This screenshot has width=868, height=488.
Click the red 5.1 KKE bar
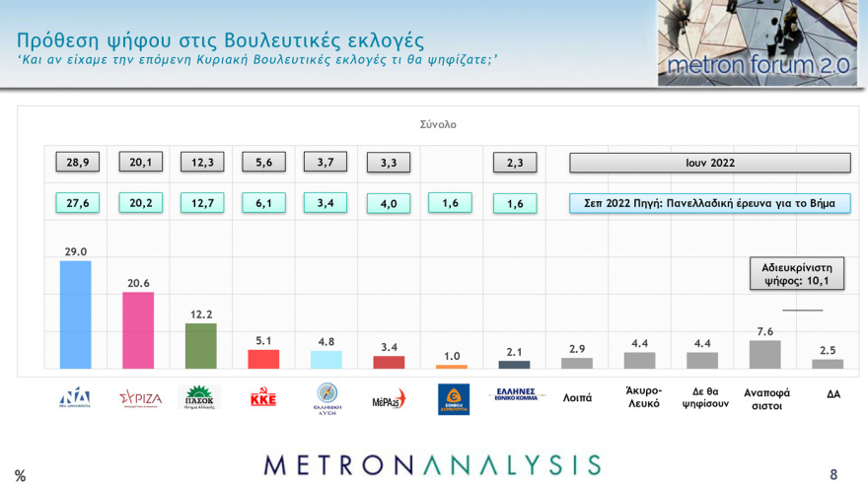263,359
